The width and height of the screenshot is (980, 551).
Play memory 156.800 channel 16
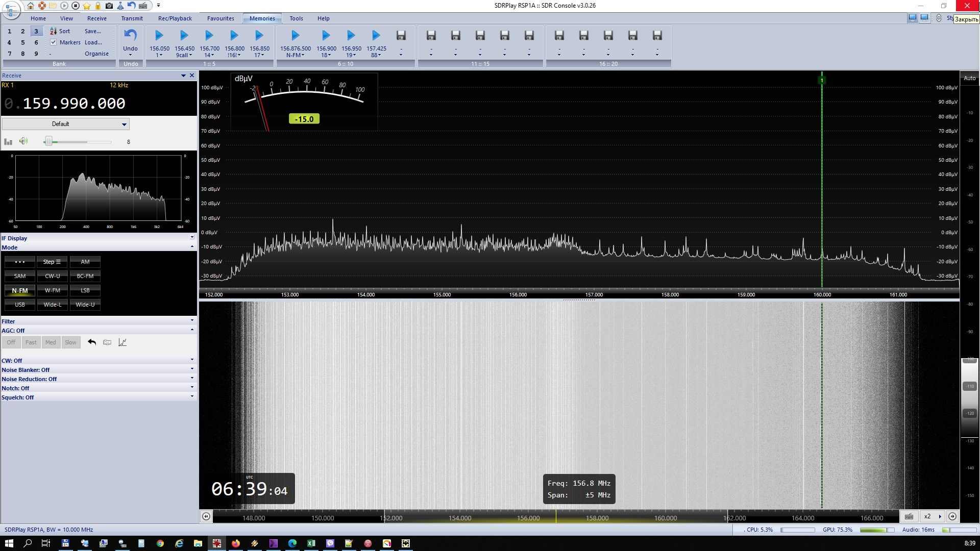pyautogui.click(x=234, y=35)
